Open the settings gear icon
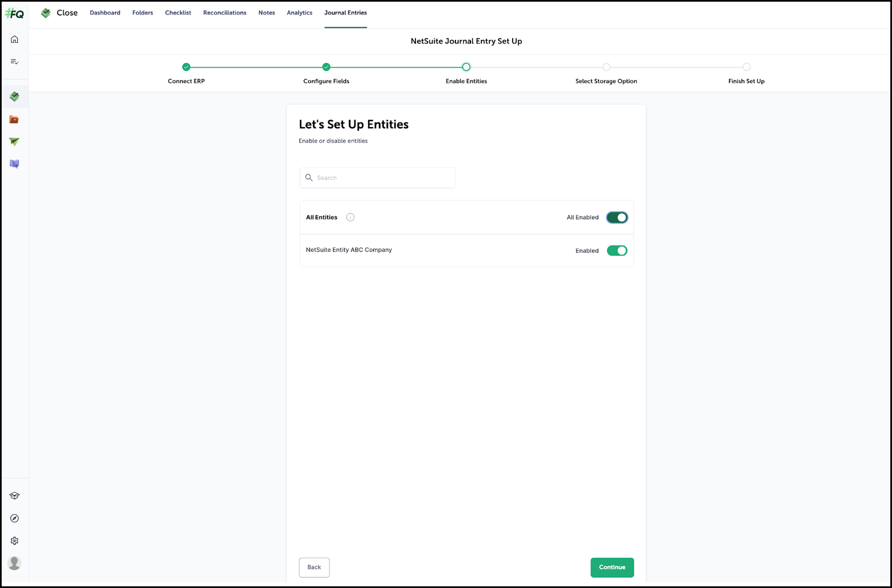 coord(14,541)
